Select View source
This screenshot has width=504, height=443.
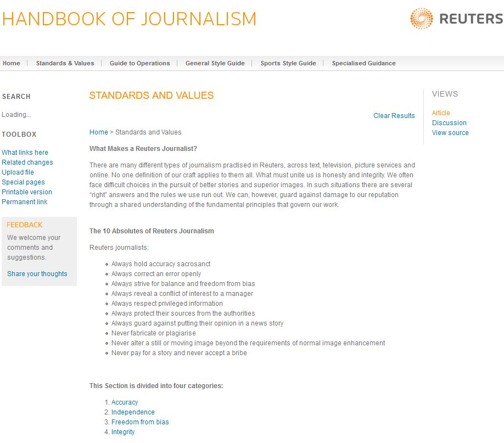[450, 133]
